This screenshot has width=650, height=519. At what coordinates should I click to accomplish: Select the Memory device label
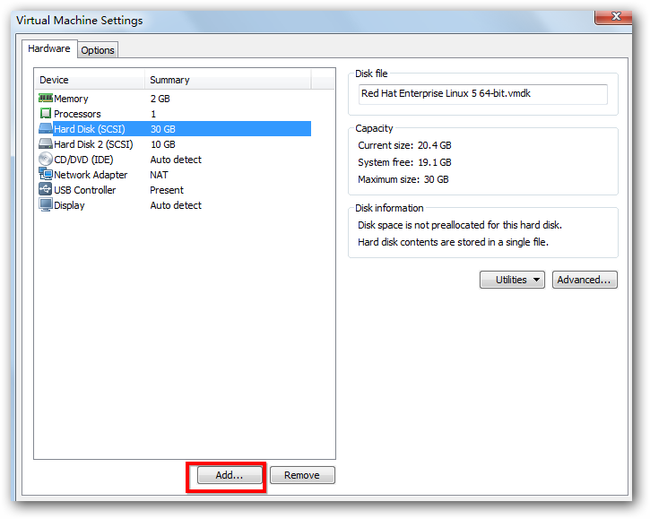pos(71,99)
